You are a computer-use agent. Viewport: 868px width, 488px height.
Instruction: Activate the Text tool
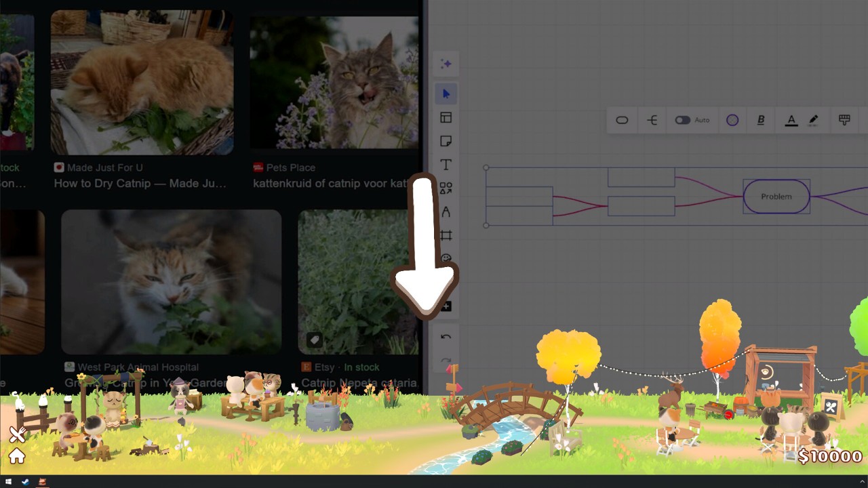pyautogui.click(x=446, y=165)
